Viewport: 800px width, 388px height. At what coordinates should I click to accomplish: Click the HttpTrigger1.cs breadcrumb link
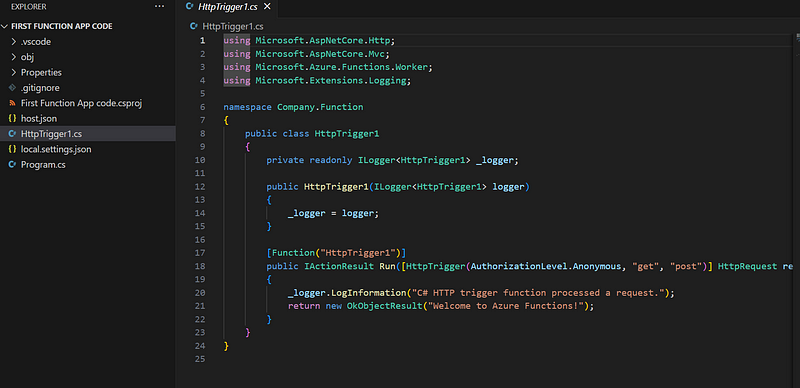(x=233, y=26)
